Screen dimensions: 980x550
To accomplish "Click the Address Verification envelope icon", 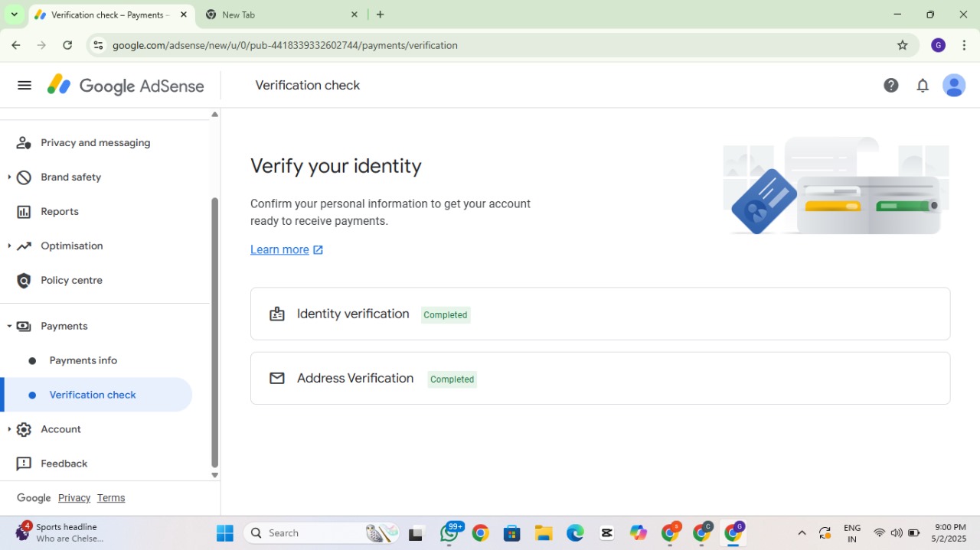I will click(x=277, y=379).
